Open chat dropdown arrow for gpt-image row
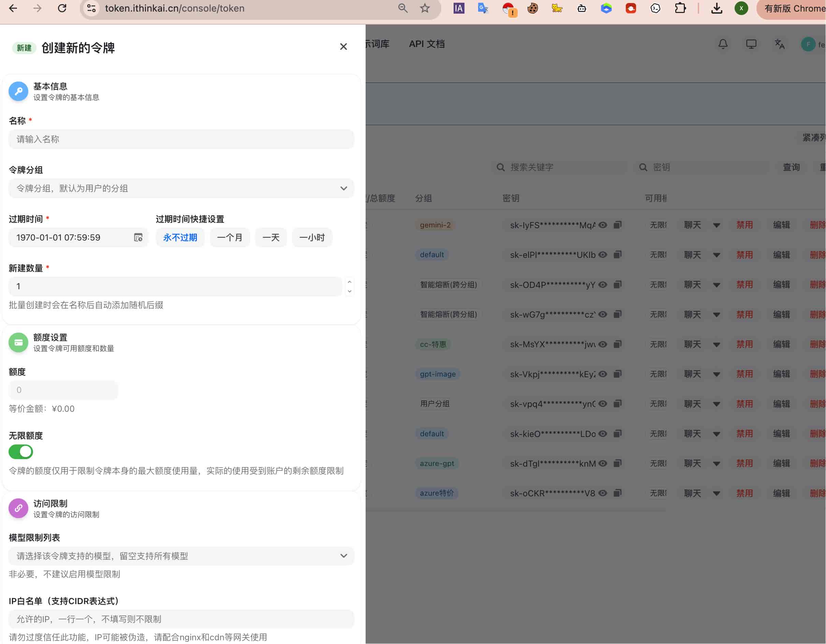Screen dimensions: 826x644 coord(717,375)
